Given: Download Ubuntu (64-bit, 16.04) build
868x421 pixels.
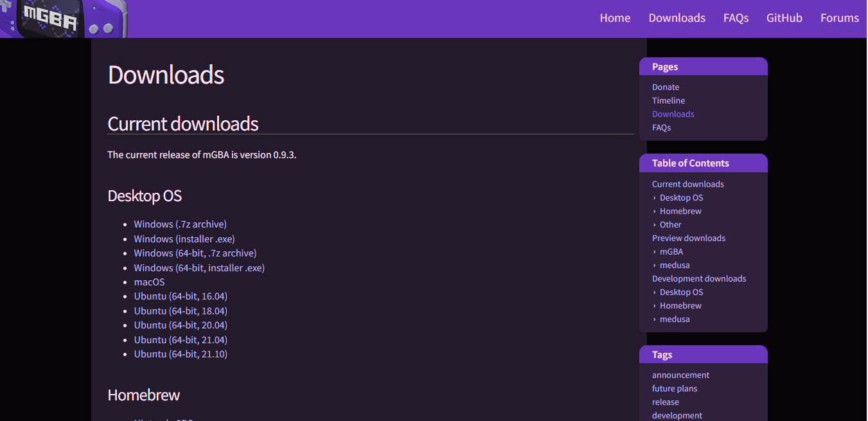Looking at the screenshot, I should click(x=181, y=296).
